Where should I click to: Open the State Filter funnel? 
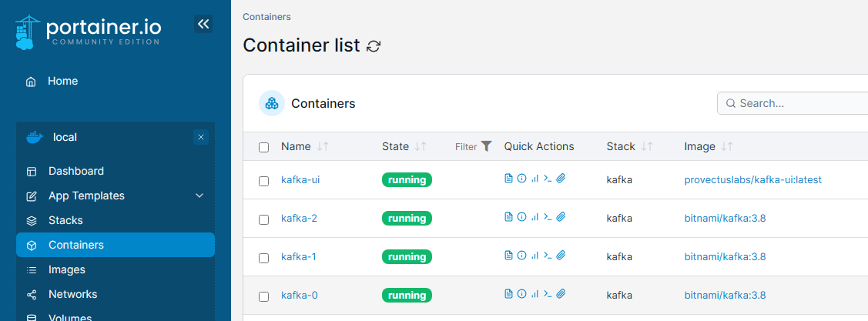474,147
